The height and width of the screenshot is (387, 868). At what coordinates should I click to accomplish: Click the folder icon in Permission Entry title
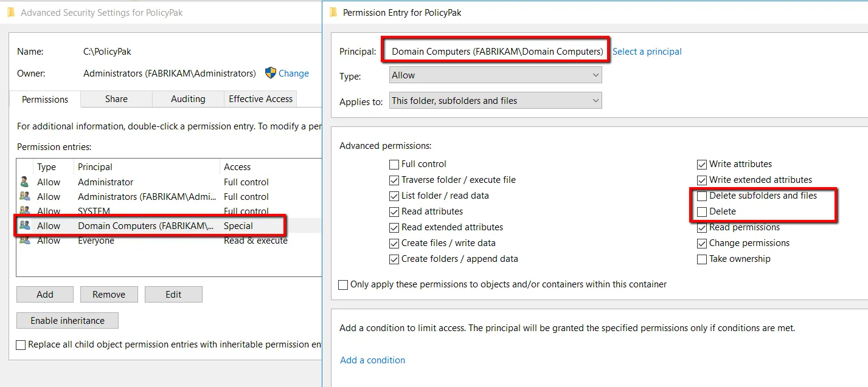(333, 12)
